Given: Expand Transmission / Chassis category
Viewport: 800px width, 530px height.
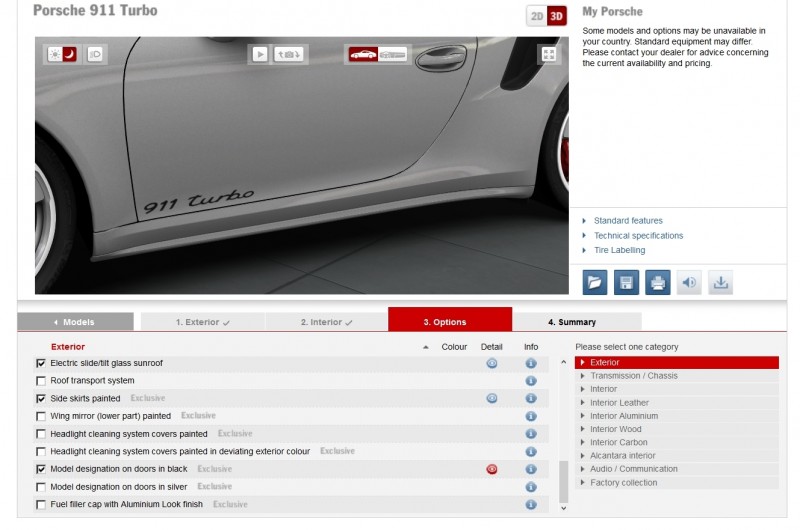Looking at the screenshot, I should tap(677, 375).
